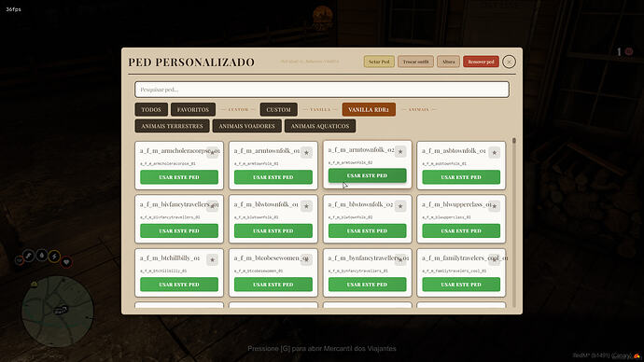The image size is (644, 362).
Task: Use the a_f_m_familytravelers_cool_01 ped
Action: coord(461,285)
